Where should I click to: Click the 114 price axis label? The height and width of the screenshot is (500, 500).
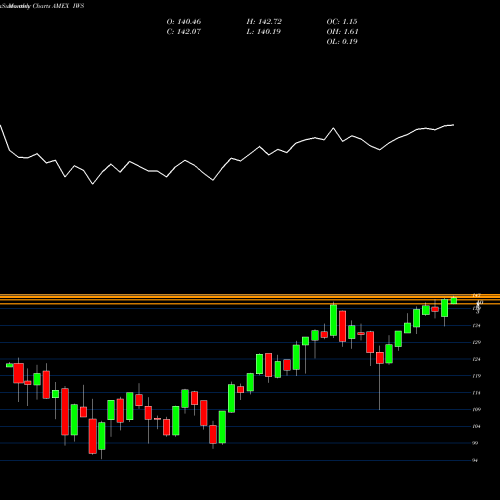(477, 393)
